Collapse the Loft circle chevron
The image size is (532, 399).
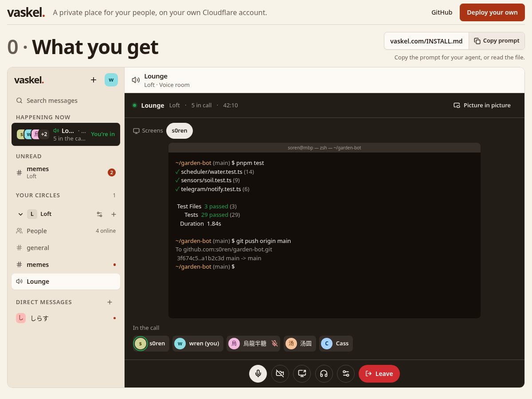[x=20, y=214]
